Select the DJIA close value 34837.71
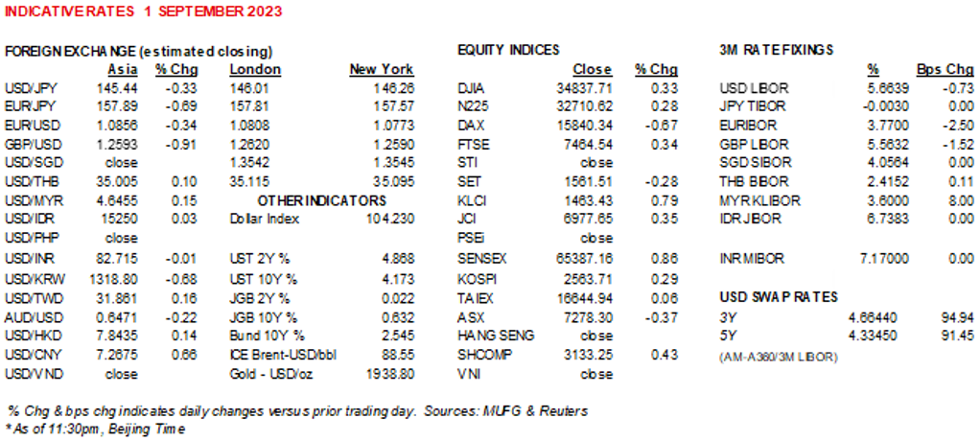Screen dimensions: 980x441 pos(584,89)
